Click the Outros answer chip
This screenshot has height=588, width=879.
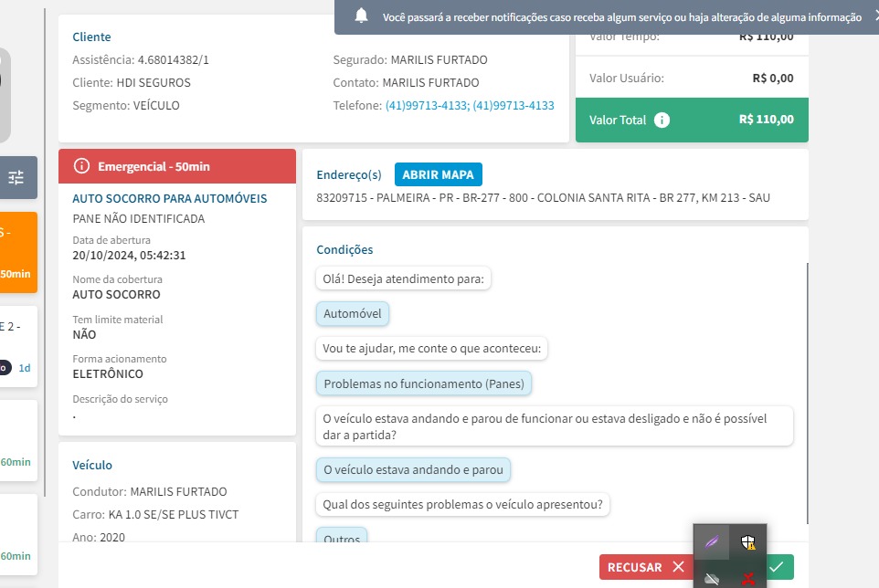point(342,535)
